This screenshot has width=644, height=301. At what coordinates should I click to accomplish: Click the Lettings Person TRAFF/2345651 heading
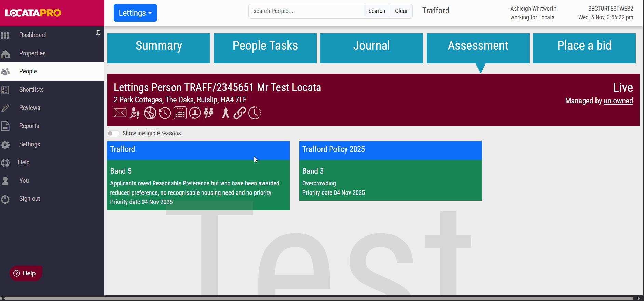tap(217, 88)
